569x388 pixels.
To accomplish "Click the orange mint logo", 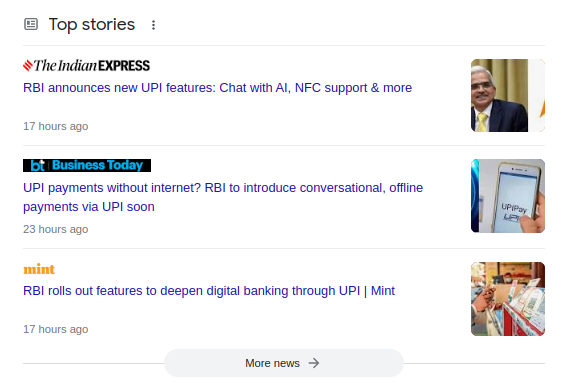I will coord(39,269).
